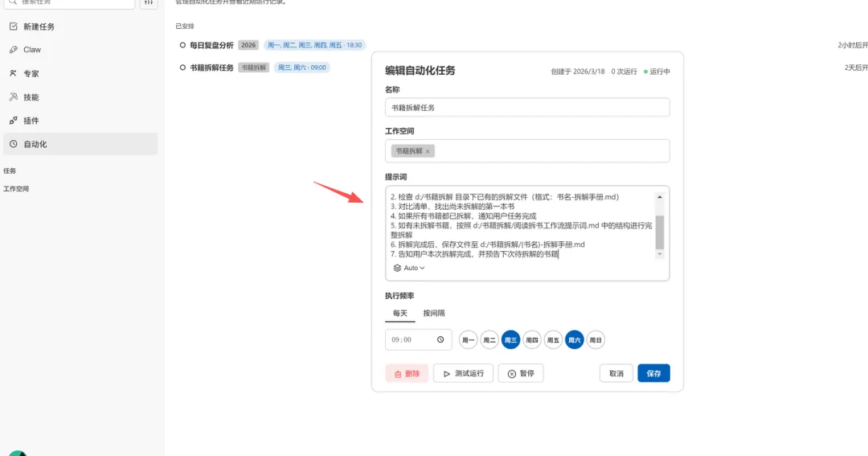Remove the 书籍拆解 workspace tag
This screenshot has width=868, height=456.
pos(428,151)
